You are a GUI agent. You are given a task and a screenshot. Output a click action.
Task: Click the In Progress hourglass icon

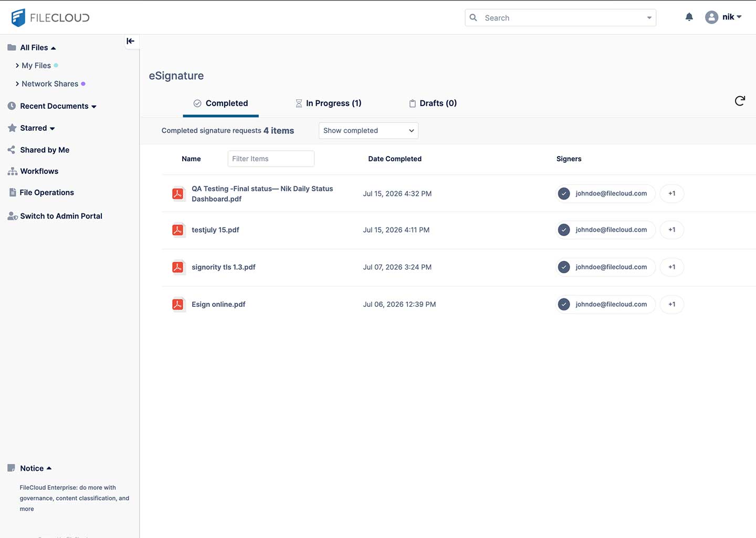coord(299,104)
